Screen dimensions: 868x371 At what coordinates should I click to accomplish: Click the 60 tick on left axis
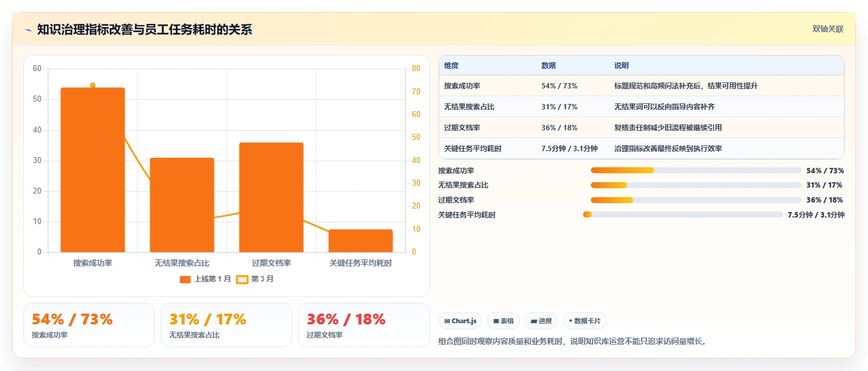point(37,69)
